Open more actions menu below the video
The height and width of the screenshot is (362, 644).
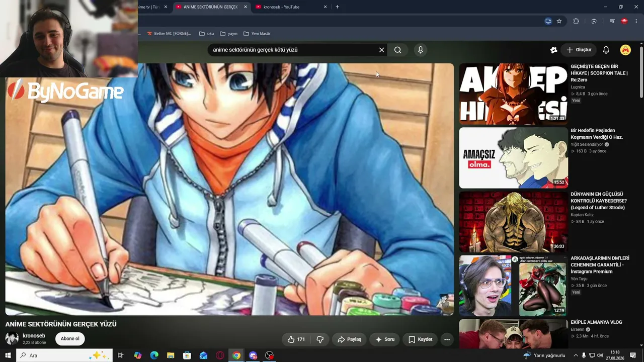click(x=447, y=339)
